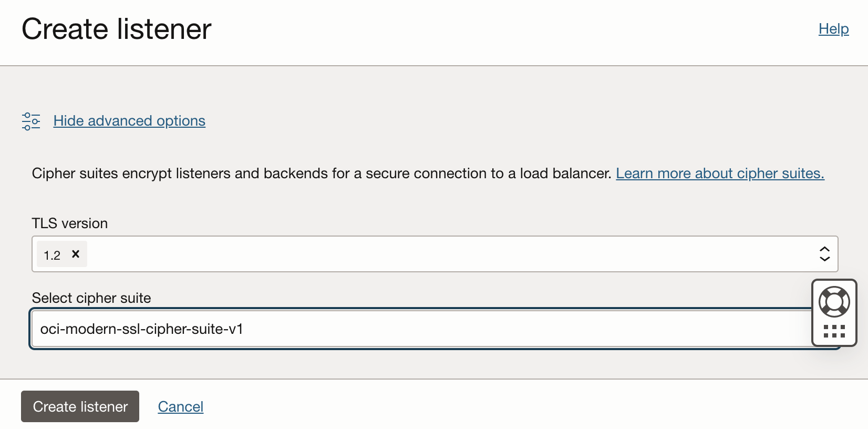Click the advanced options sliders icon
The image size is (868, 429).
click(31, 121)
